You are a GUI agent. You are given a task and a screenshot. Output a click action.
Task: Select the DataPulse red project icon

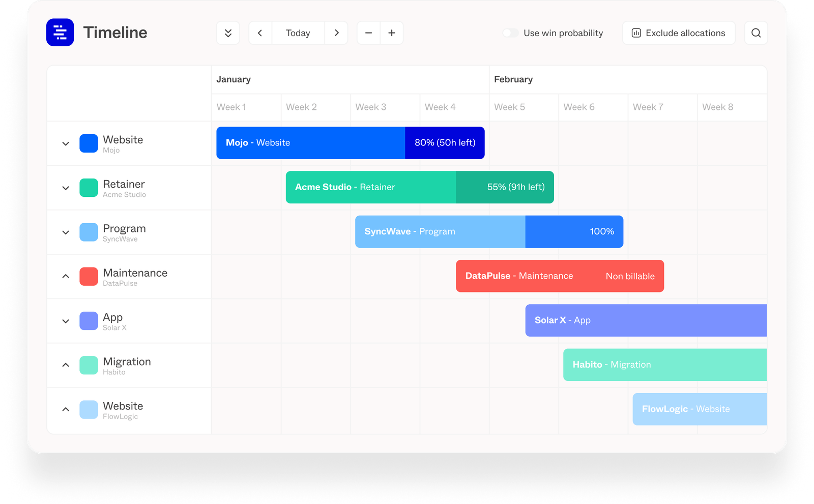click(89, 276)
